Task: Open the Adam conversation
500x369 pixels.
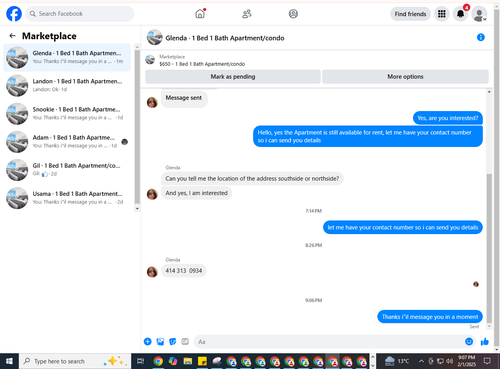Action: (x=67, y=142)
